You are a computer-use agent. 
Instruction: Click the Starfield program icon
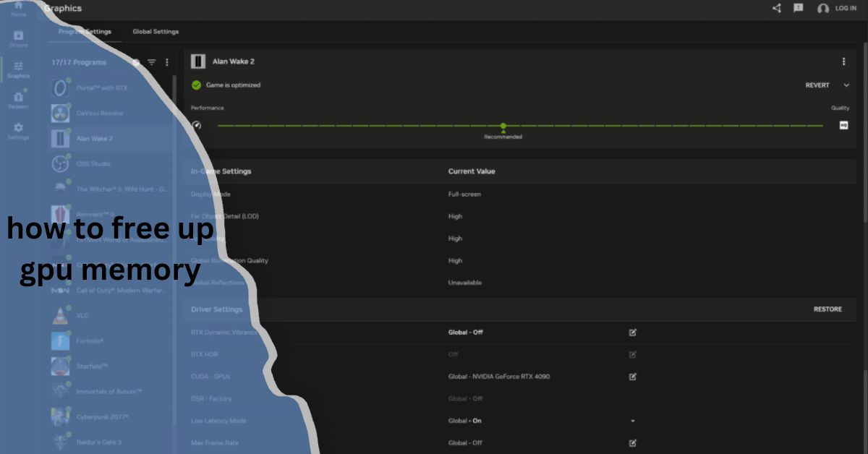(x=61, y=366)
